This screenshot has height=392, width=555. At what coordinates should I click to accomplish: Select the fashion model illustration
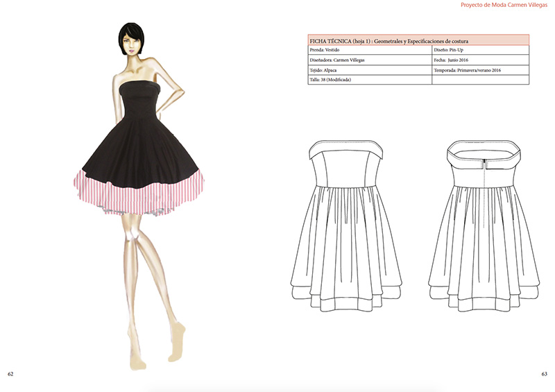click(141, 194)
